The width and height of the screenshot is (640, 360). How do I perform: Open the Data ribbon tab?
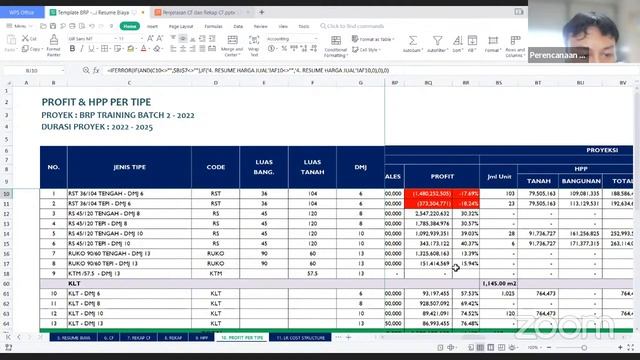point(238,26)
